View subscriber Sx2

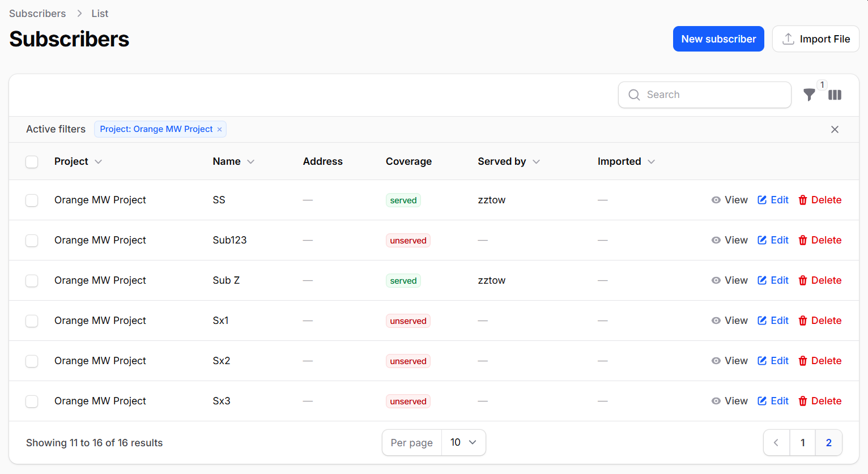click(x=729, y=361)
